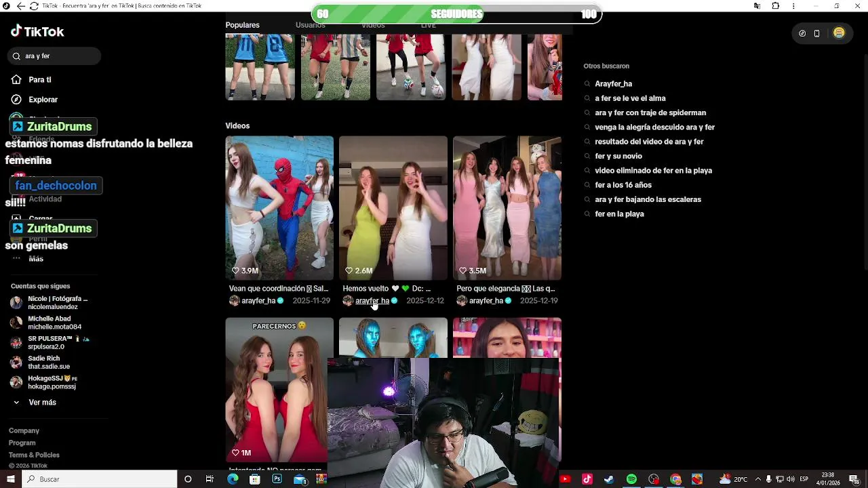Open the browser translate icon
The width and height of the screenshot is (868, 488).
click(757, 6)
